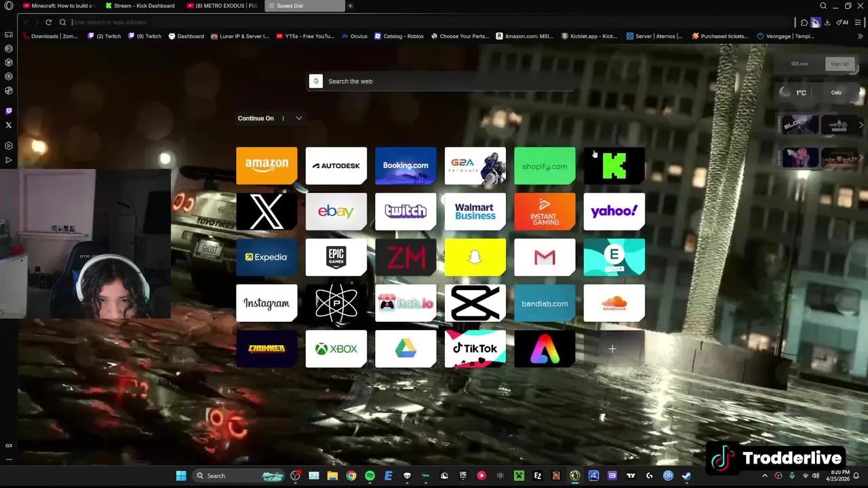
Task: Open the Autodesk speed dial tile
Action: [336, 165]
